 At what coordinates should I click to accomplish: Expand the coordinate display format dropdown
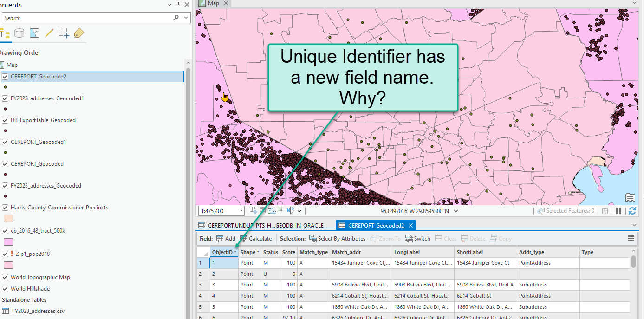pyautogui.click(x=455, y=211)
